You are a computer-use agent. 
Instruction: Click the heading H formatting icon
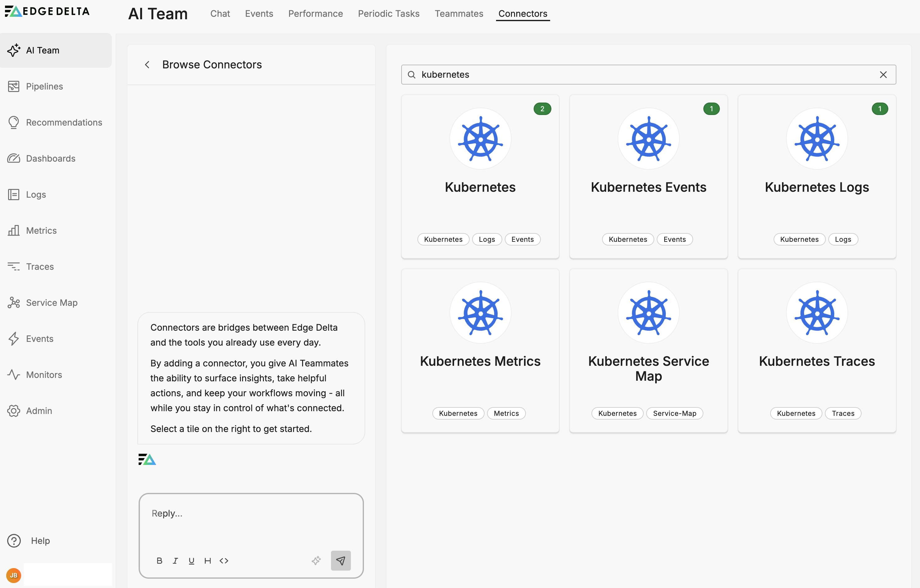coord(207,560)
